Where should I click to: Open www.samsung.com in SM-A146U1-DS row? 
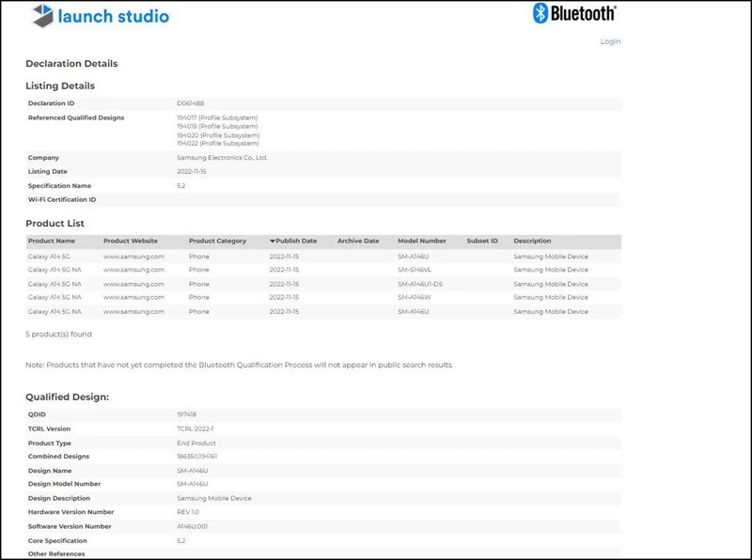133,284
